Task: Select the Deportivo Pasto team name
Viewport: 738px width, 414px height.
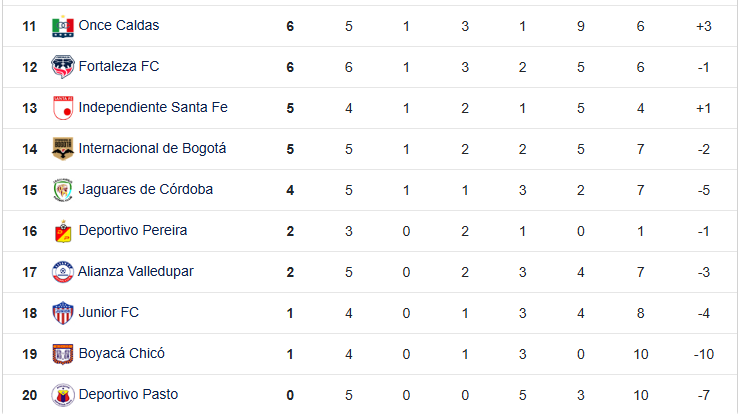Action: (x=128, y=394)
